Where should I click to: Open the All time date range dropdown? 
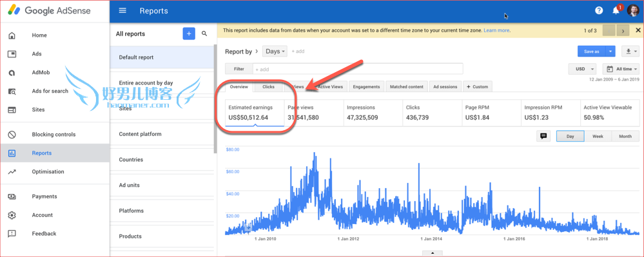[621, 69]
